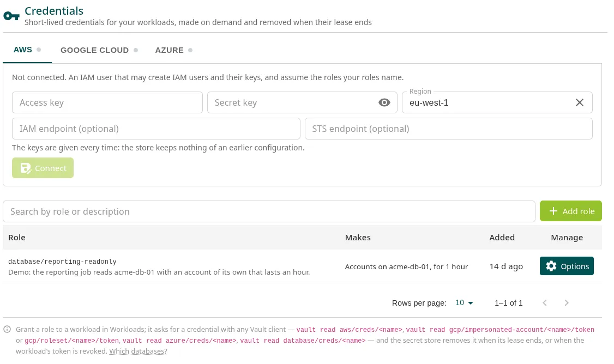The height and width of the screenshot is (364, 614).
Task: Click the 'vault read aws/creds/<name>' command
Action: click(350, 330)
